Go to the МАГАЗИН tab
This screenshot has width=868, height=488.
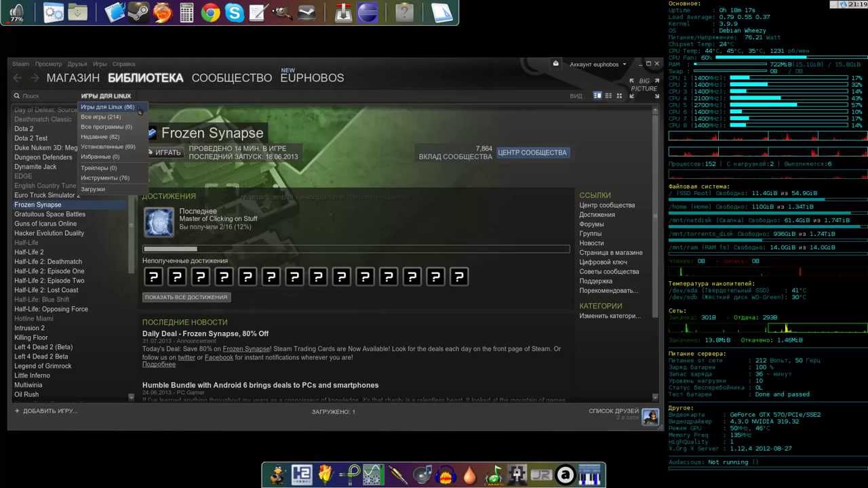(x=73, y=78)
